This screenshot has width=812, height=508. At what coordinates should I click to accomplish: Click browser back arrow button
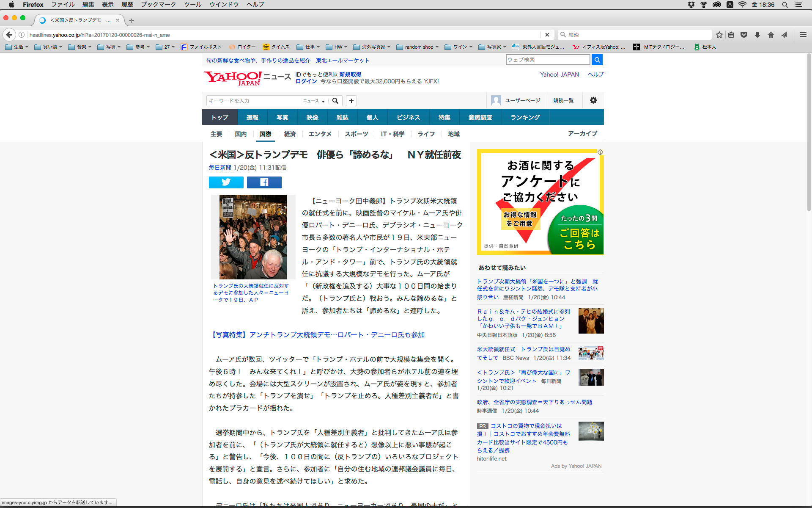point(9,35)
